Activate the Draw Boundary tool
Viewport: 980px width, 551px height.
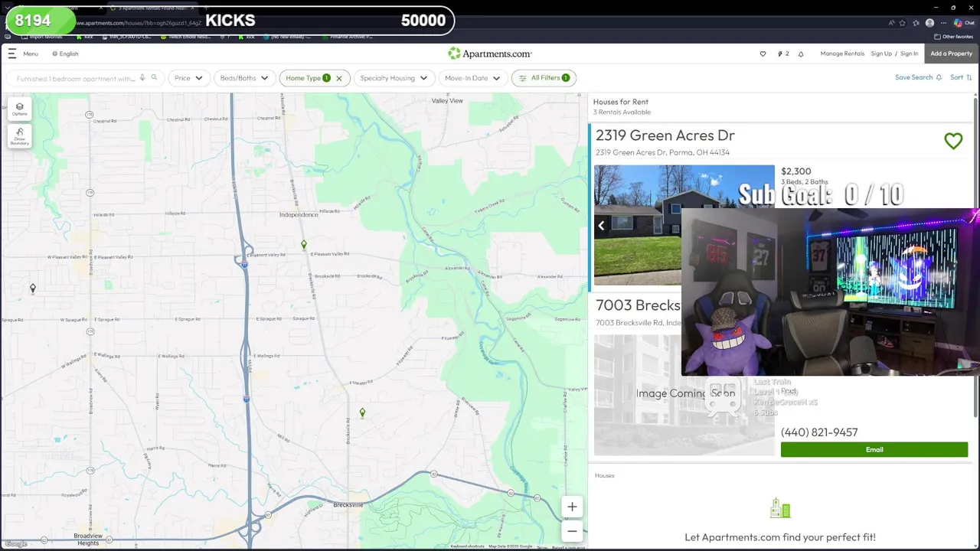pyautogui.click(x=19, y=136)
